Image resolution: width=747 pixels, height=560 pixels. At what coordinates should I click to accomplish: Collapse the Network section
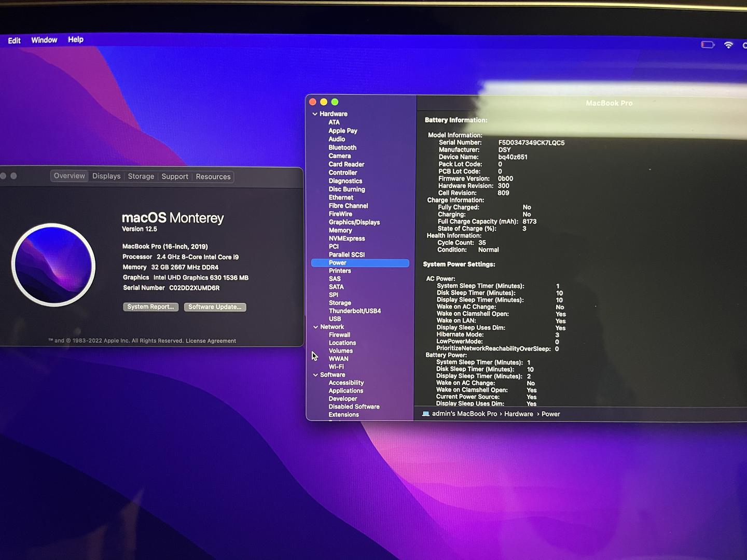(x=315, y=327)
